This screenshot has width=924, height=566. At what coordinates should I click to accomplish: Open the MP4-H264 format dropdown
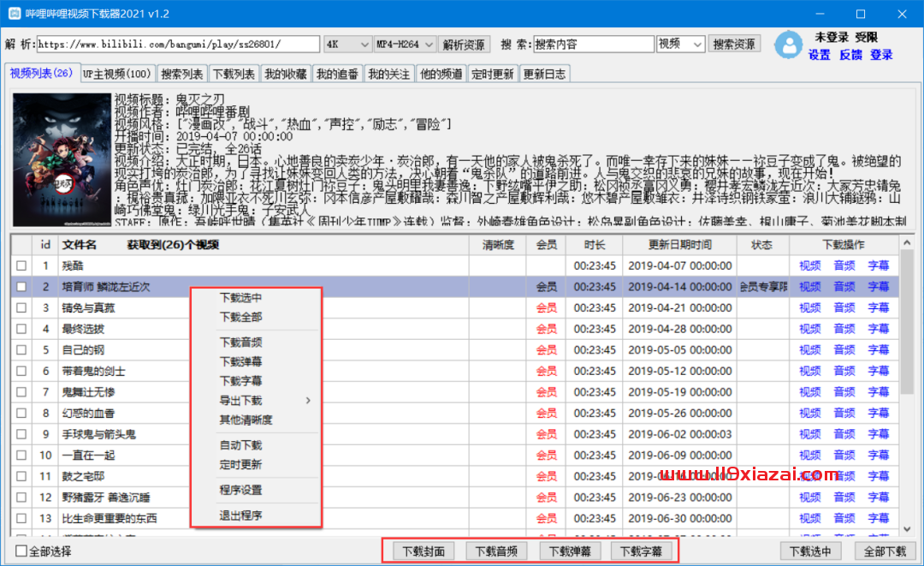[x=405, y=45]
